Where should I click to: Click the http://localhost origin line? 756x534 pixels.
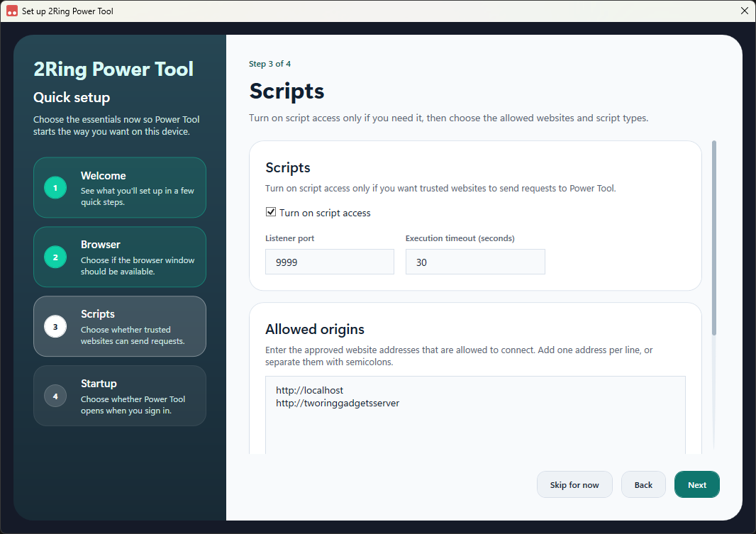309,390
